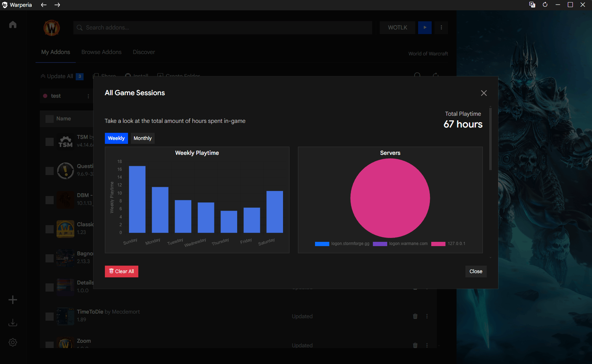The width and height of the screenshot is (592, 364).
Task: Check the Details addon checkbox
Action: pos(49,288)
